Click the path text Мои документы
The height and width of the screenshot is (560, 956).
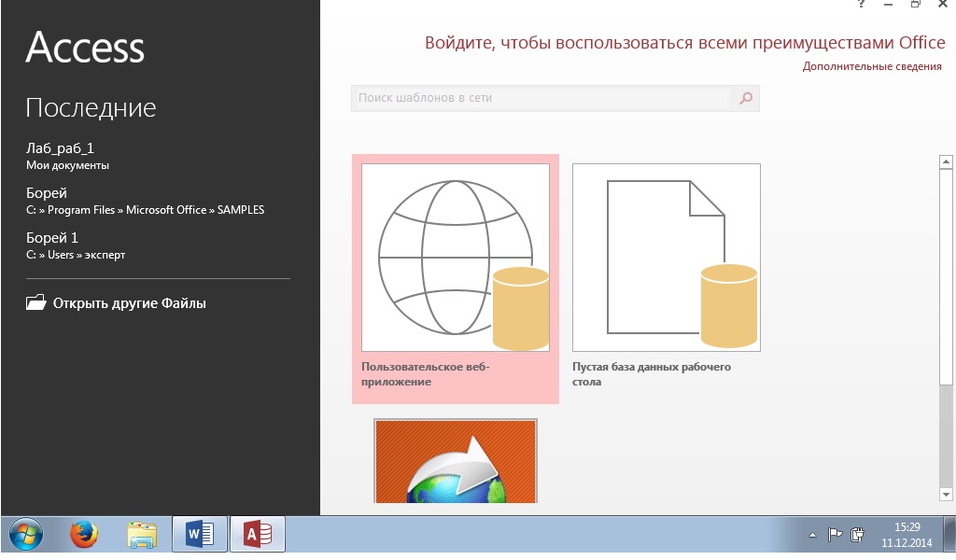[67, 165]
